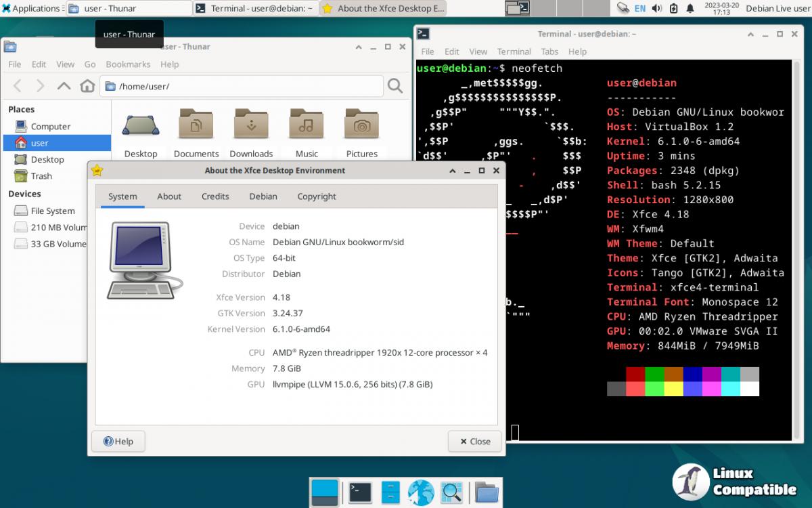
Task: Roll up the About Xfce window
Action: pos(452,171)
